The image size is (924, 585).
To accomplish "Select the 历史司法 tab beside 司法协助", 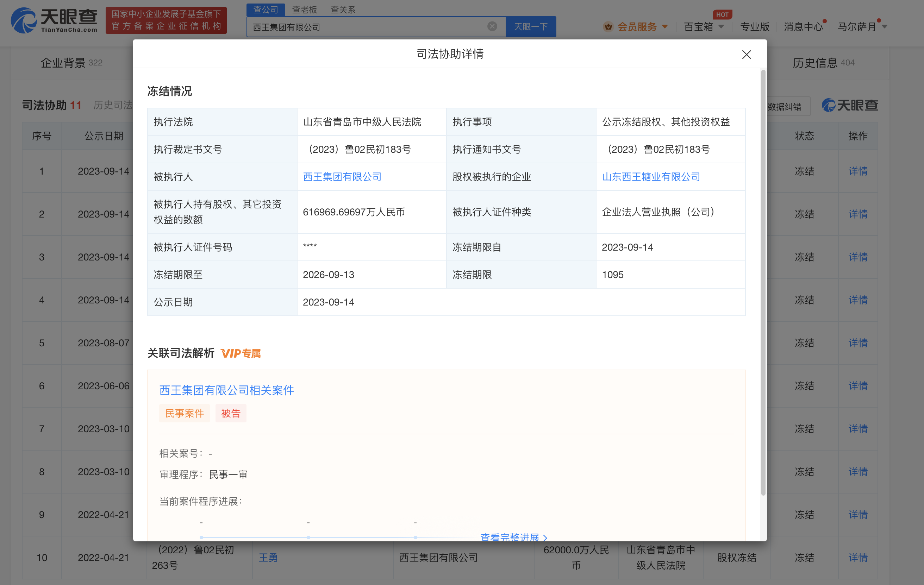I will 113,105.
